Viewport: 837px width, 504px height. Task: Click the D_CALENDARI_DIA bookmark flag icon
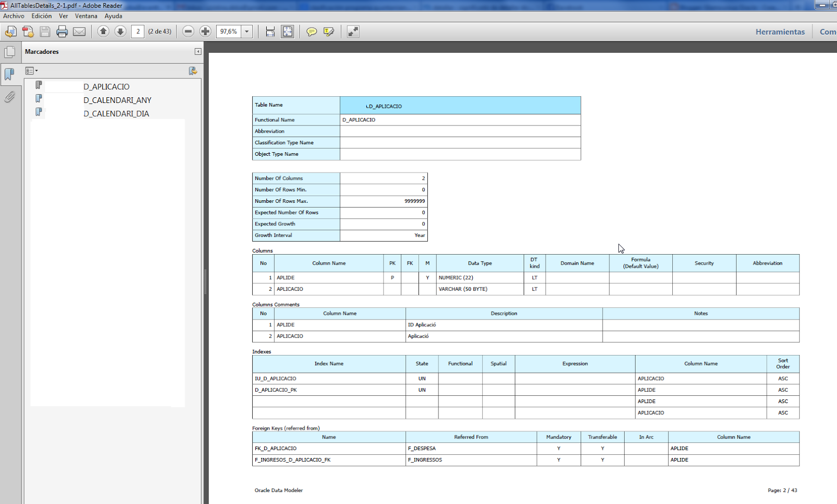(39, 112)
